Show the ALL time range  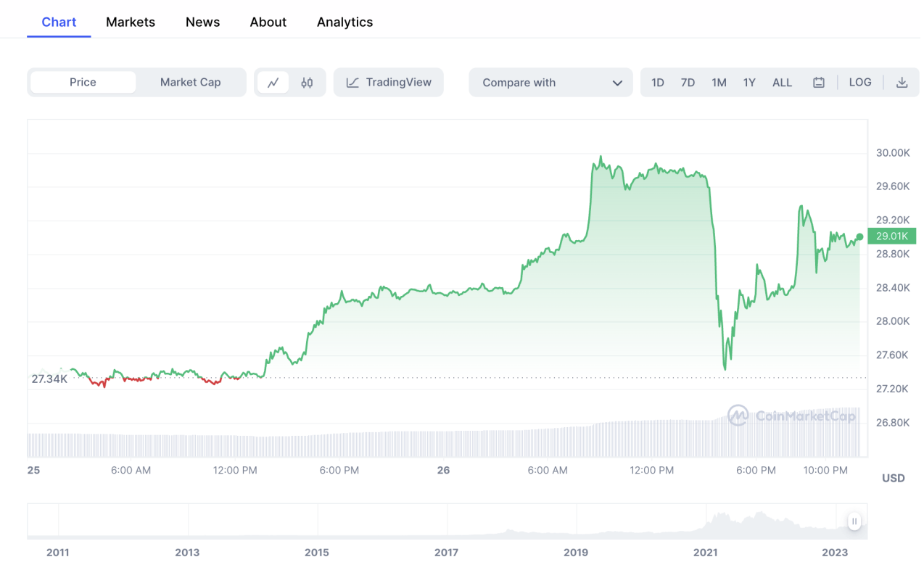click(782, 83)
